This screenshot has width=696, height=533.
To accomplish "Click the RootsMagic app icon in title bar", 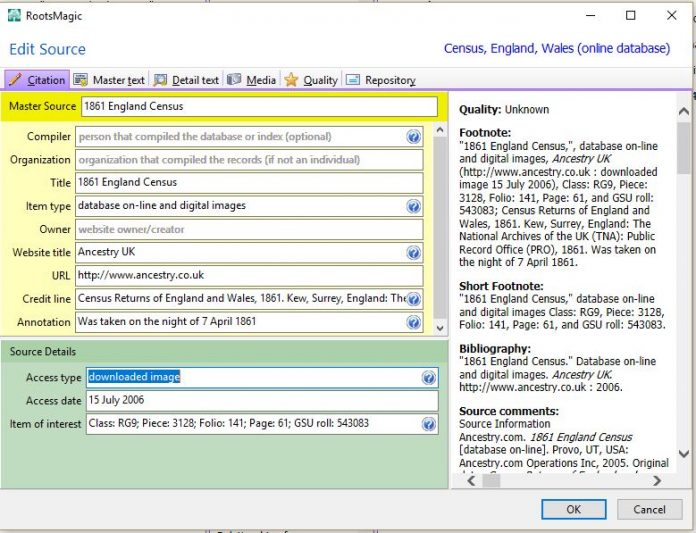I will (14, 16).
